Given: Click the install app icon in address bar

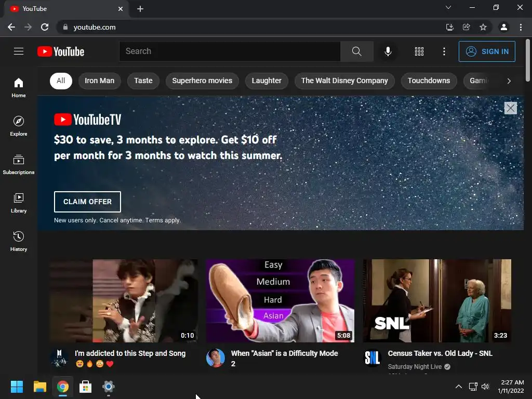Looking at the screenshot, I should click(x=449, y=27).
